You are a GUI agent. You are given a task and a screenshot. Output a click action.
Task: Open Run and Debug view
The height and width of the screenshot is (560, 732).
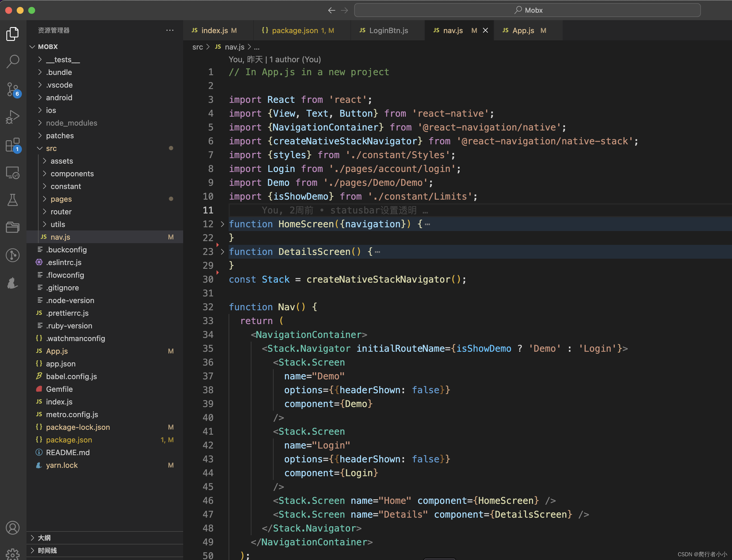[13, 117]
